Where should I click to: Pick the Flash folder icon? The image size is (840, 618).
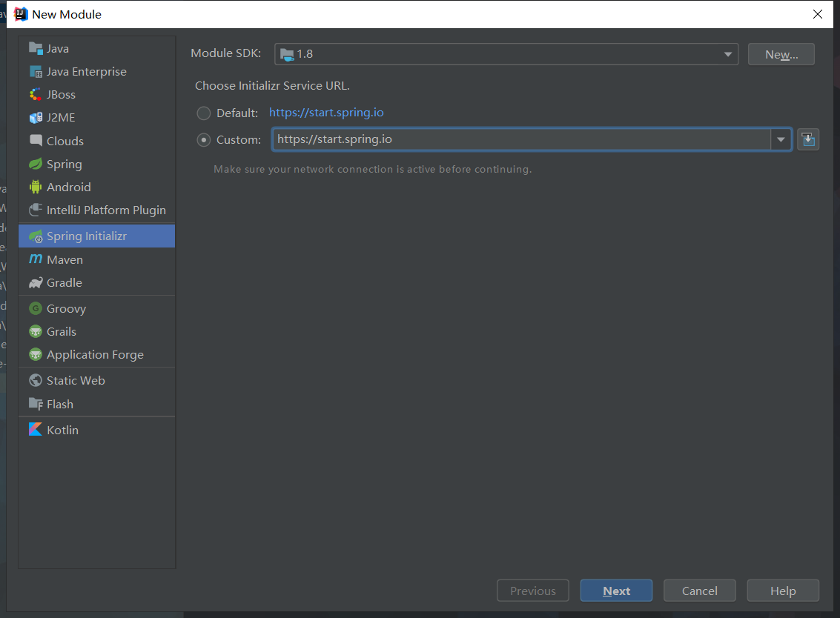(x=36, y=404)
